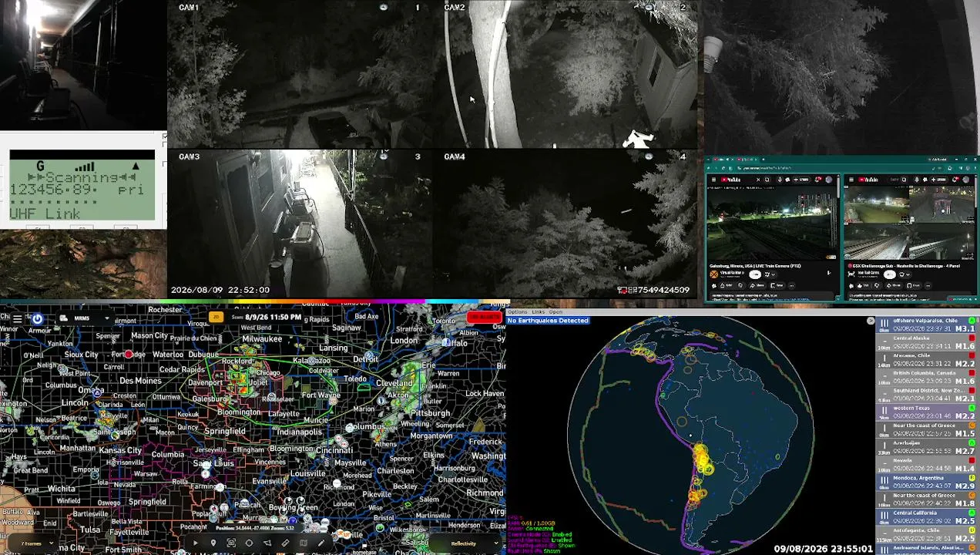Select the pencil drawing tool
Screen dimensions: 980x555
point(321,543)
